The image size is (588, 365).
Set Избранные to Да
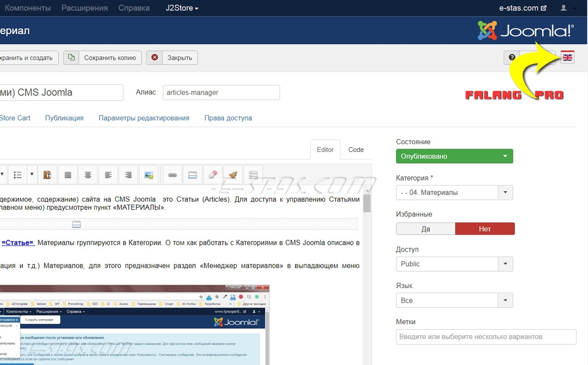coord(426,229)
